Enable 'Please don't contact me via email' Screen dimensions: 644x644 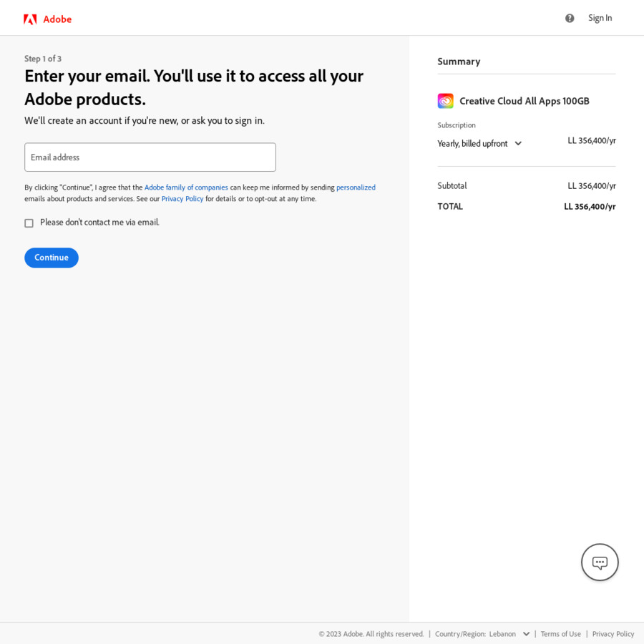point(29,223)
